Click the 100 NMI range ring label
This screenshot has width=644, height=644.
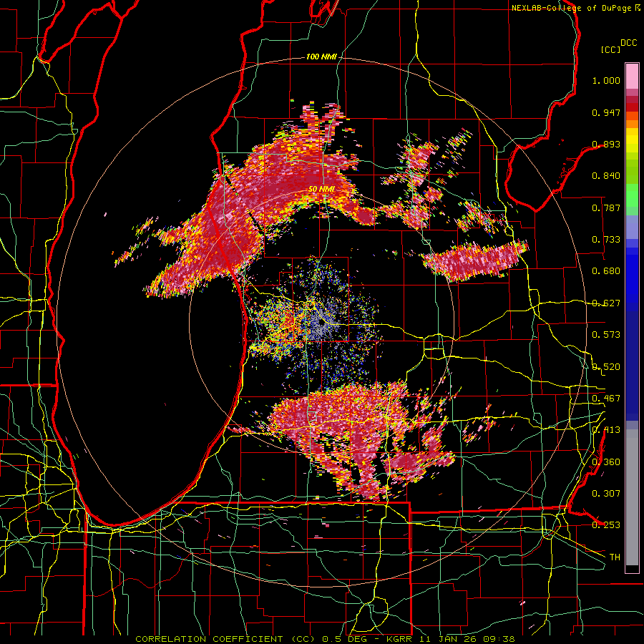click(x=321, y=57)
